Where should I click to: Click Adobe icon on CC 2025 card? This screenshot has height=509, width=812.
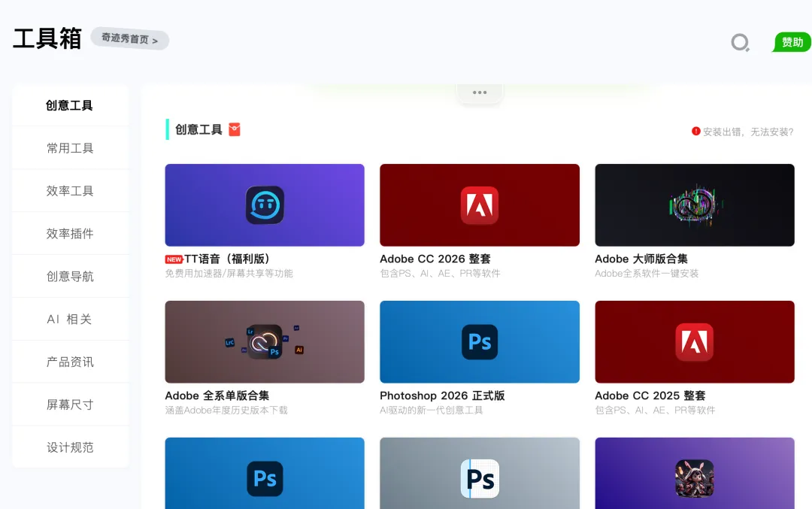tap(695, 342)
